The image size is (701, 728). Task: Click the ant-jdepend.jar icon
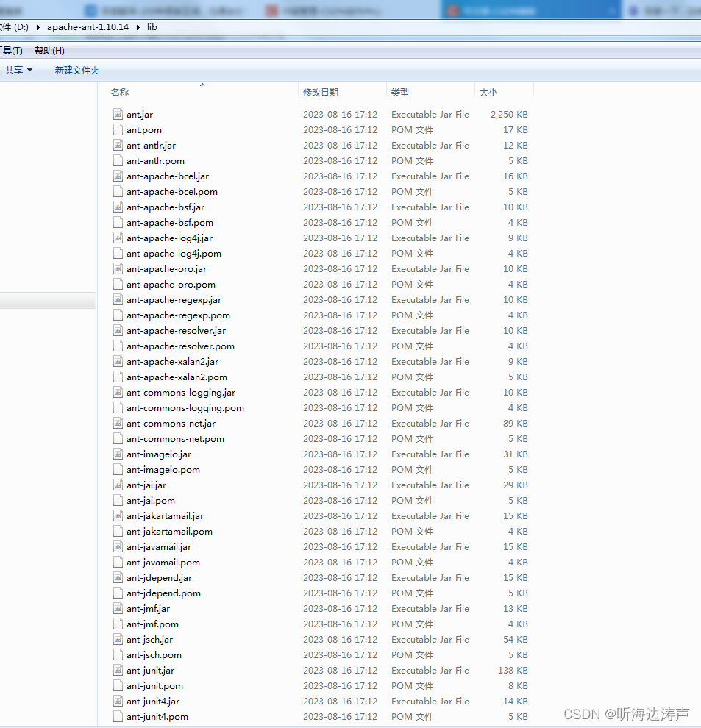(x=118, y=577)
